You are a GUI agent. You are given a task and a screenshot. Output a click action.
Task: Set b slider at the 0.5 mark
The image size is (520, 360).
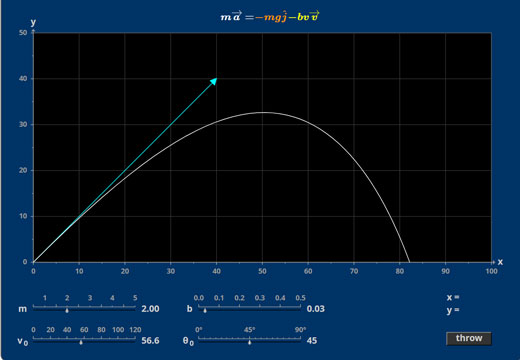pyautogui.click(x=300, y=307)
